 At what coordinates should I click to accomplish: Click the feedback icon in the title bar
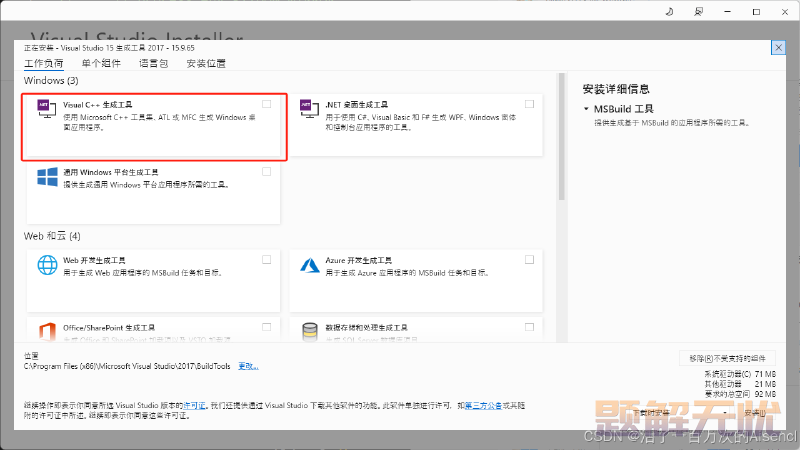[698, 11]
